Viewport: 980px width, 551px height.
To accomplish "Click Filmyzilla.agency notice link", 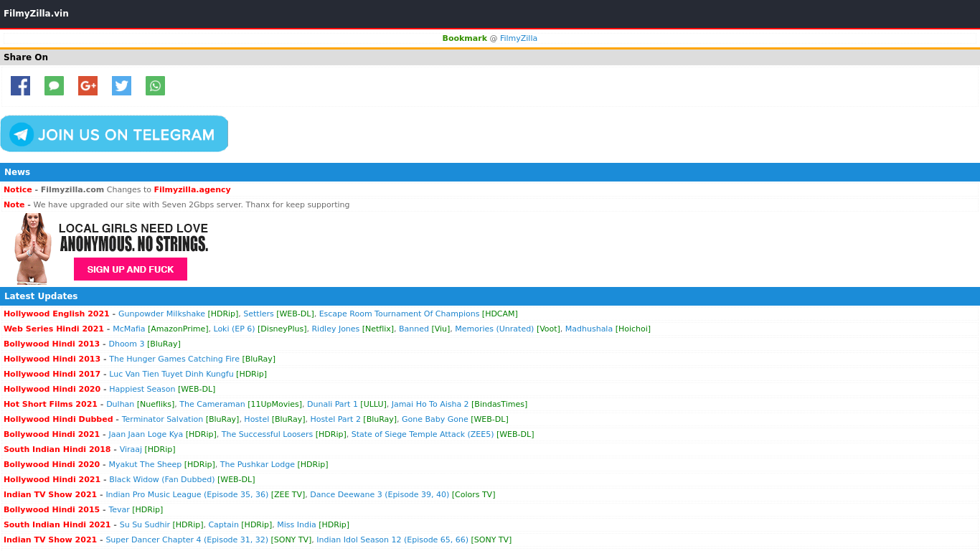I will coord(192,190).
